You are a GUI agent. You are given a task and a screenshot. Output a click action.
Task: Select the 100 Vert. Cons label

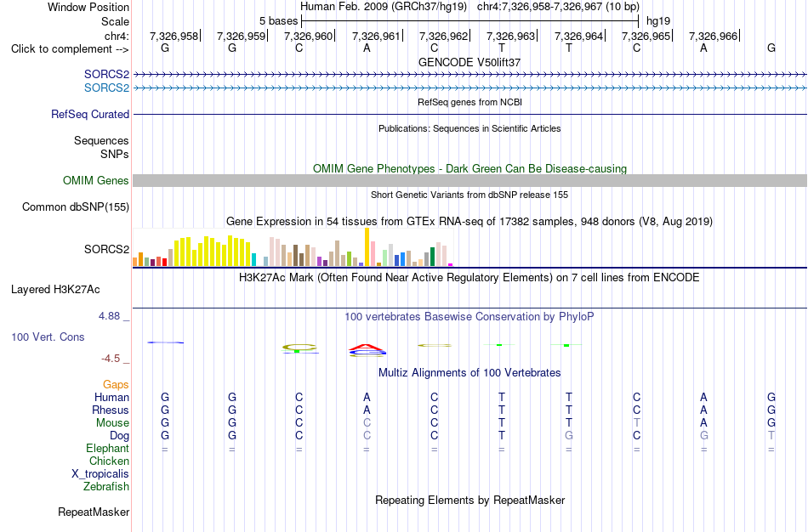[x=48, y=337]
